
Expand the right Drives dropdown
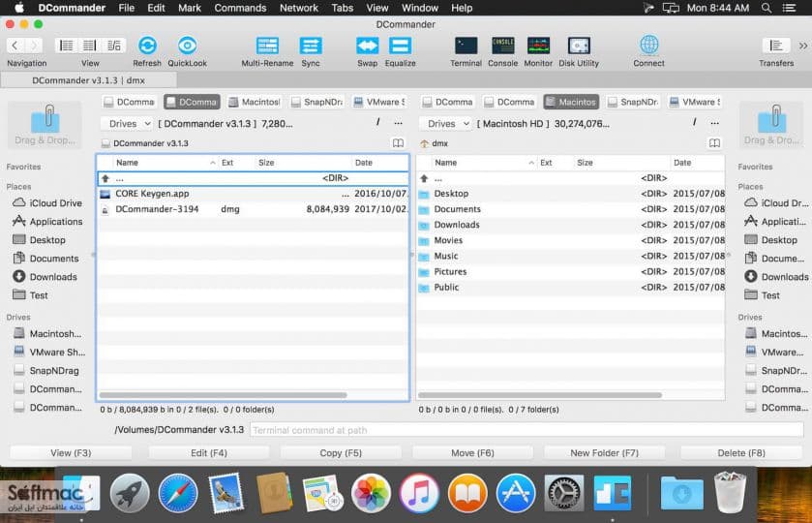tap(446, 123)
